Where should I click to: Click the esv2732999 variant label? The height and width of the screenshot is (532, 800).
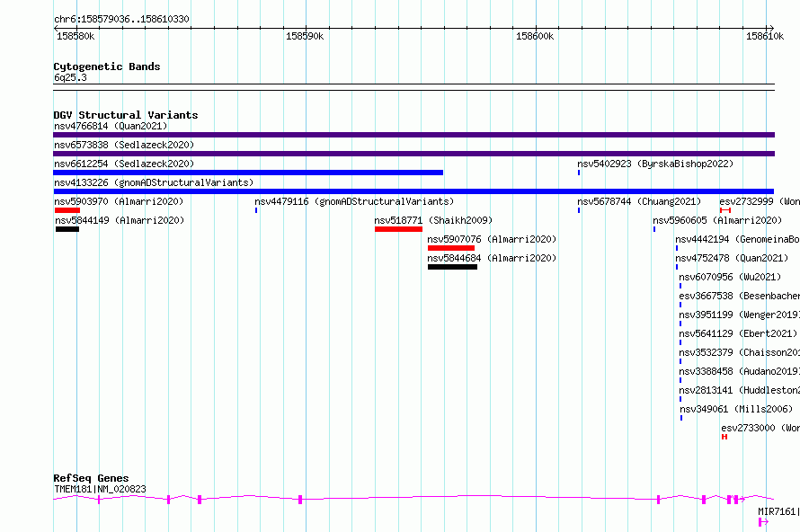[x=760, y=201]
